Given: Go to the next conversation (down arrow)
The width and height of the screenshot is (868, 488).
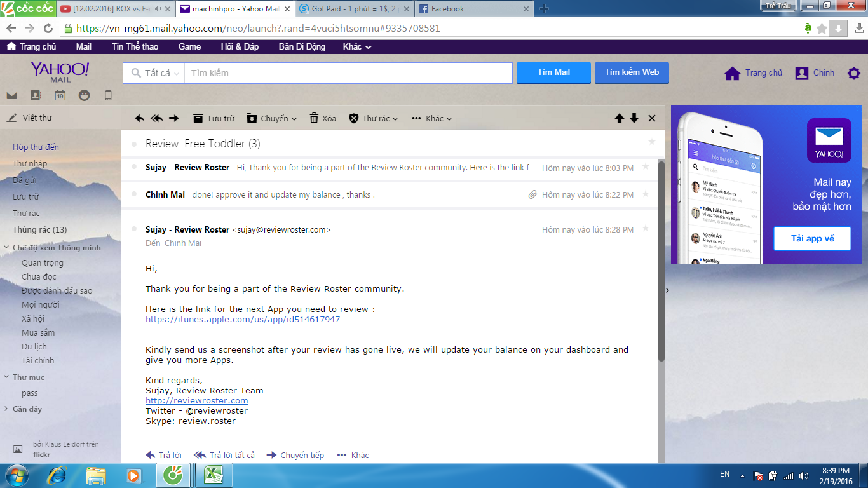Looking at the screenshot, I should [634, 118].
